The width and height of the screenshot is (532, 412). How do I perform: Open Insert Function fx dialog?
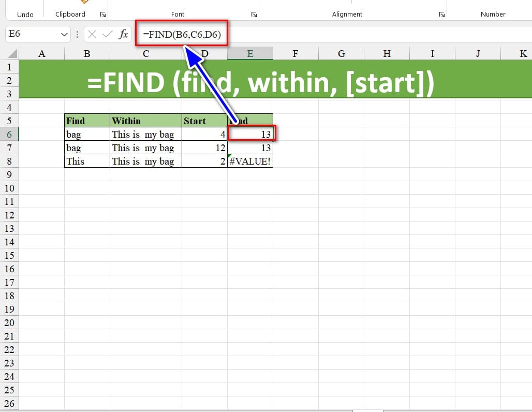123,35
